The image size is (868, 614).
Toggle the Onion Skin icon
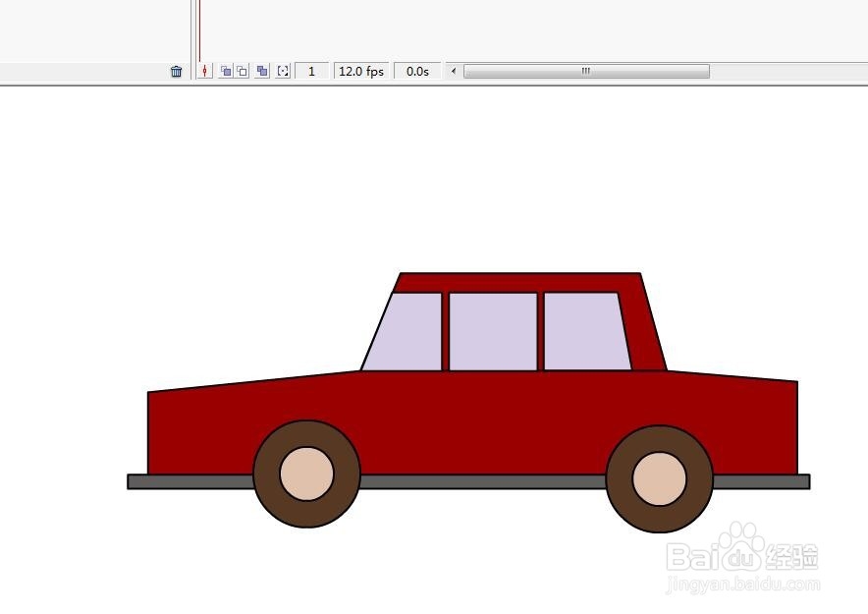point(226,71)
